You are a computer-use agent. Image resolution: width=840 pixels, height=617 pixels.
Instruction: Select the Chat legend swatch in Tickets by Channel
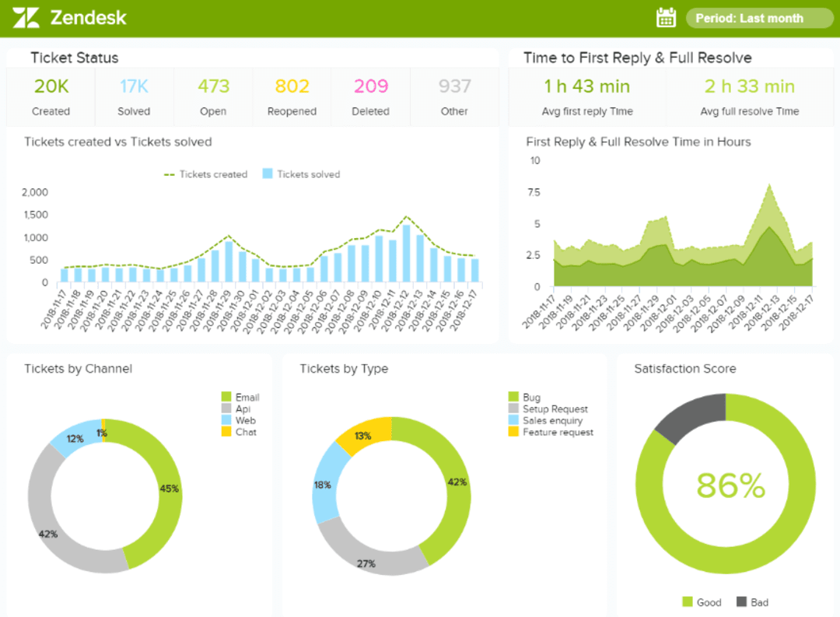[x=225, y=432]
